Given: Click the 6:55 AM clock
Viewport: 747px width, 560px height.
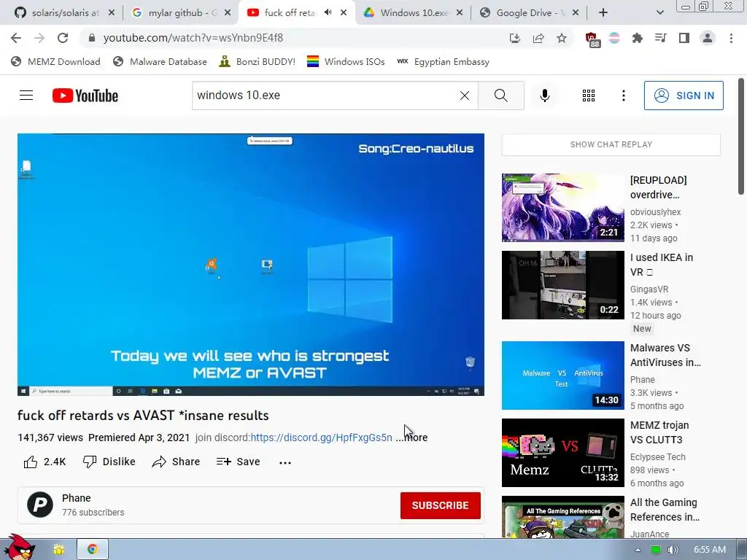Looking at the screenshot, I should coord(709,550).
